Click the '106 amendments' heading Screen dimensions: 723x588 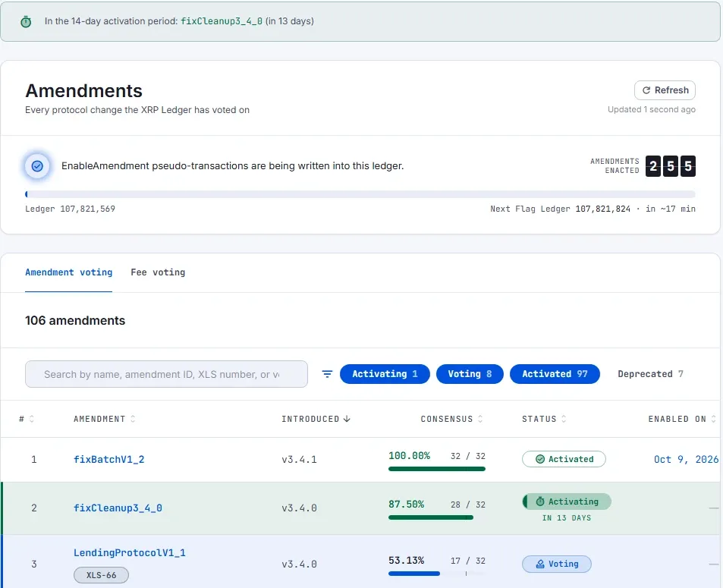pyautogui.click(x=75, y=320)
